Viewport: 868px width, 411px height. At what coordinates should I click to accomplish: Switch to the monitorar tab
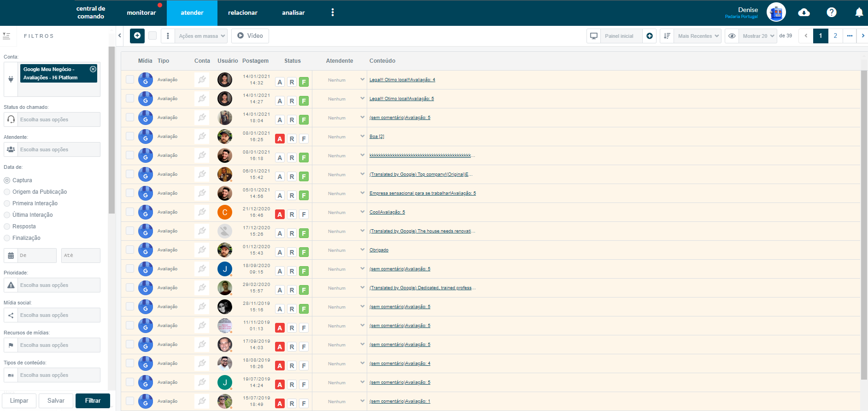pyautogui.click(x=141, y=12)
